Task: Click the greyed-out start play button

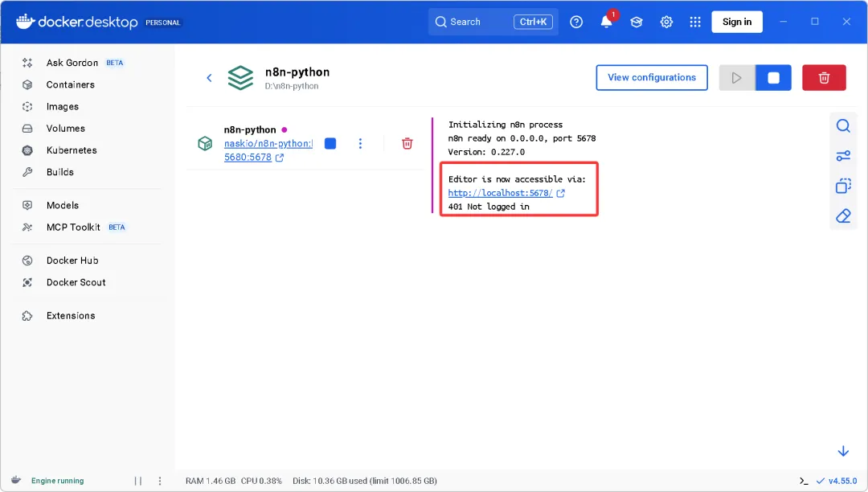Action: pyautogui.click(x=737, y=77)
